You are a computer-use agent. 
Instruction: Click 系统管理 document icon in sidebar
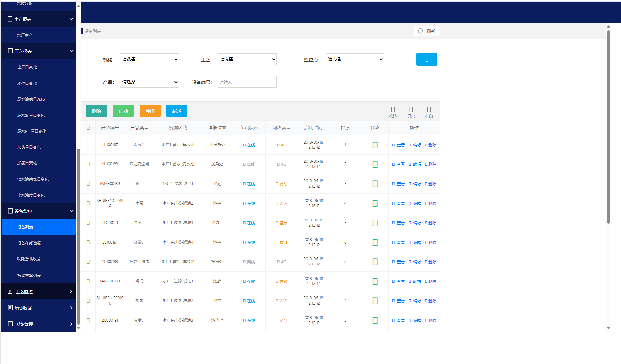10,324
